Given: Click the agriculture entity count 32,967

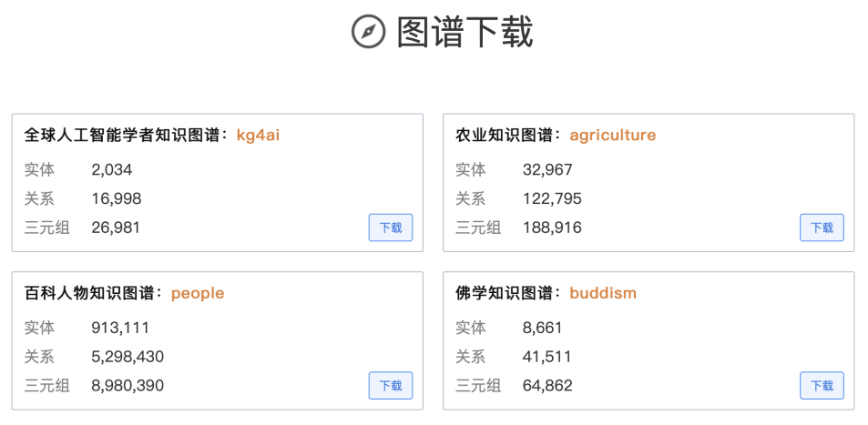Looking at the screenshot, I should (x=547, y=169).
